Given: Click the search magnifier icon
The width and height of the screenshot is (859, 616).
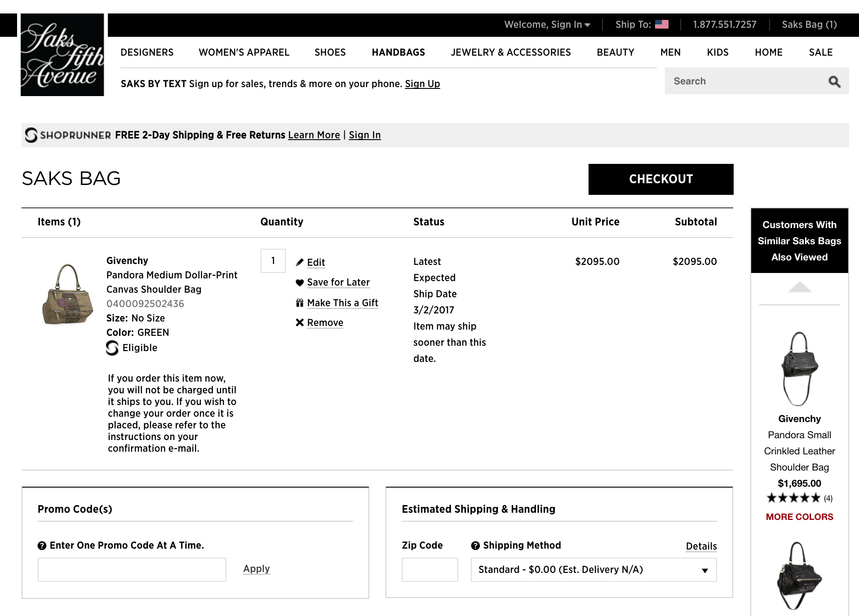Looking at the screenshot, I should [x=834, y=82].
